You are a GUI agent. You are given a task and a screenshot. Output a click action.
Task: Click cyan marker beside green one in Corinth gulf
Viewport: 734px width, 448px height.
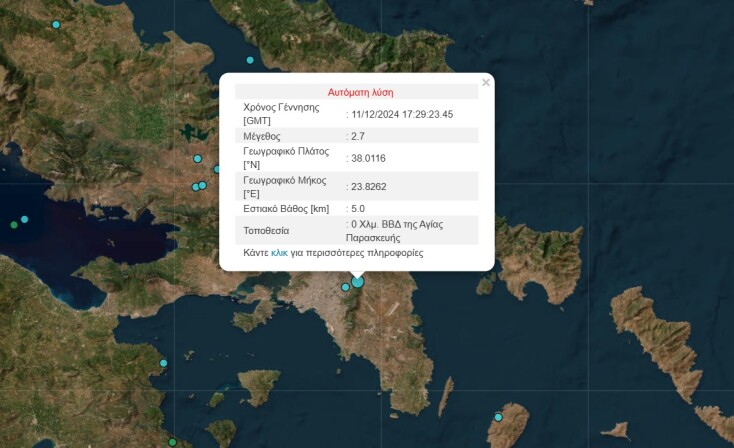pyautogui.click(x=24, y=219)
